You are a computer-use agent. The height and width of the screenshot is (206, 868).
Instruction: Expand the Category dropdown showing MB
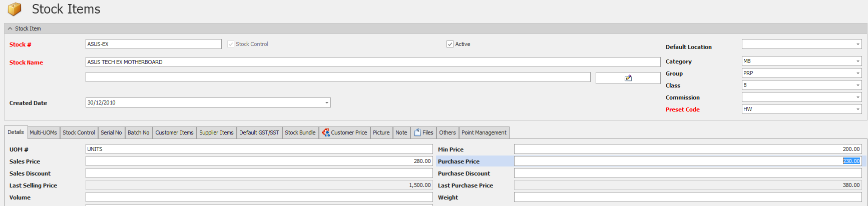pos(857,61)
